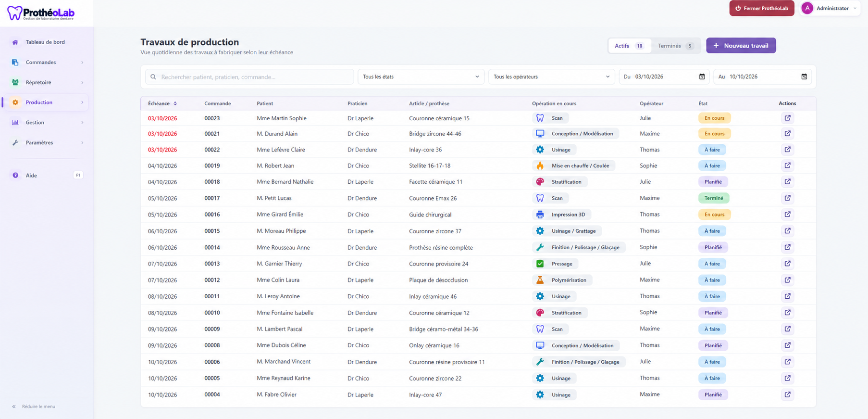Image resolution: width=868 pixels, height=419 pixels.
Task: Click the Échéance column sort arrows
Action: click(175, 103)
